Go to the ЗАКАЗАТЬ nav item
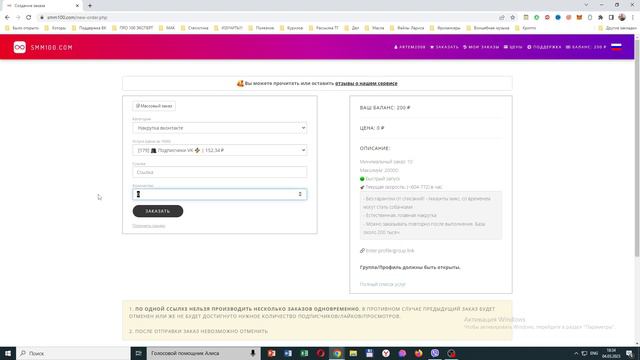Image resolution: width=640 pixels, height=360 pixels. point(444,47)
